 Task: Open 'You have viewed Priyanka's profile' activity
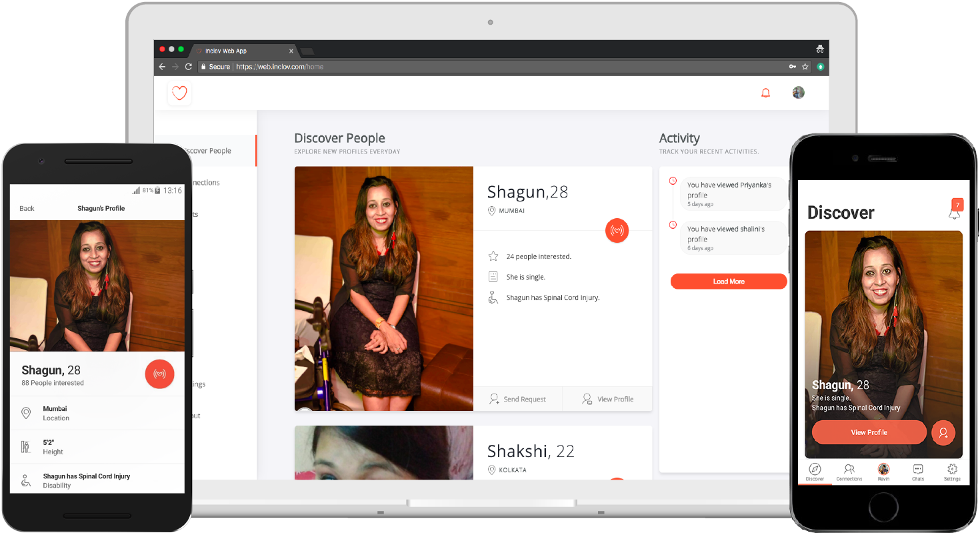(x=733, y=194)
